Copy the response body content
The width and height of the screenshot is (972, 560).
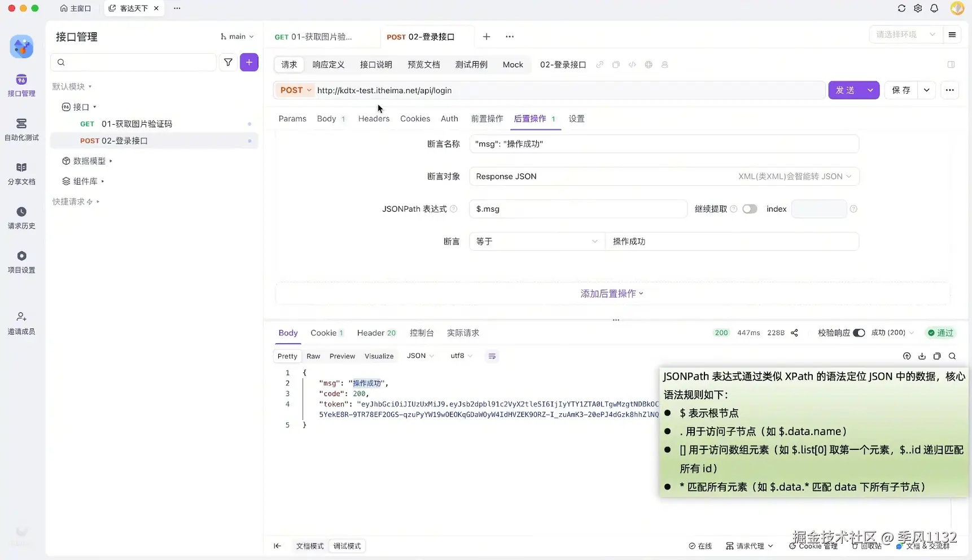[938, 356]
